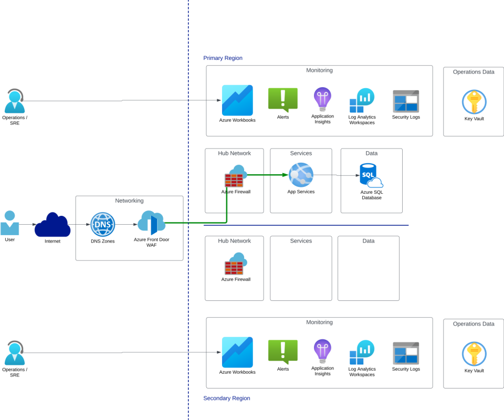This screenshot has height=420, width=504.
Task: Click secondary Hub Network title
Action: tap(234, 240)
